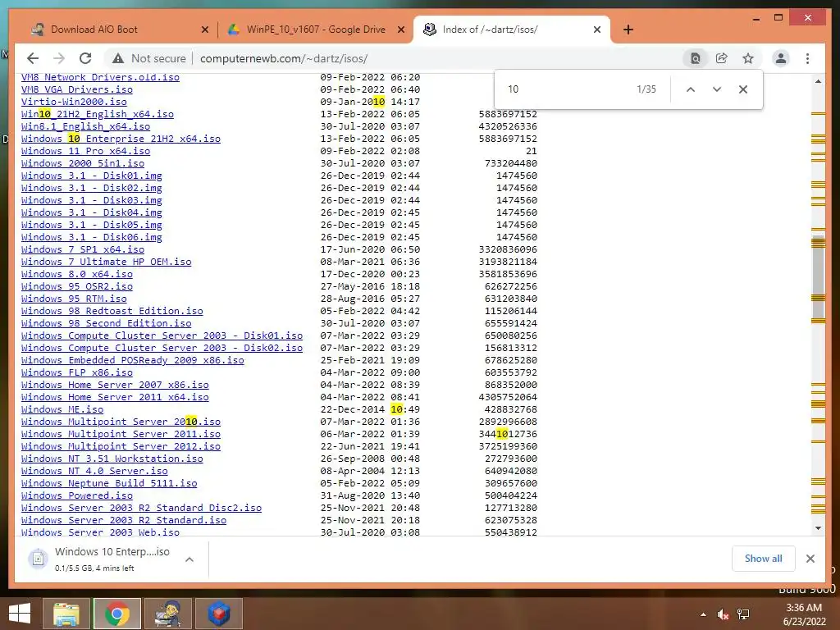Viewport: 840px width, 630px height.
Task: Open Windows 10 Enterprise 21H2 x64.iso link
Action: coord(121,139)
